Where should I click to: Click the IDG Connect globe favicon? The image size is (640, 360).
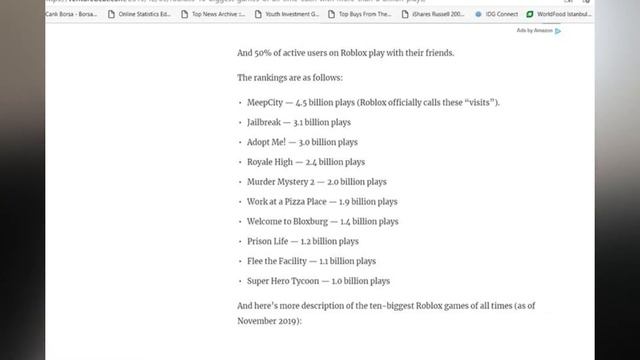tap(478, 14)
